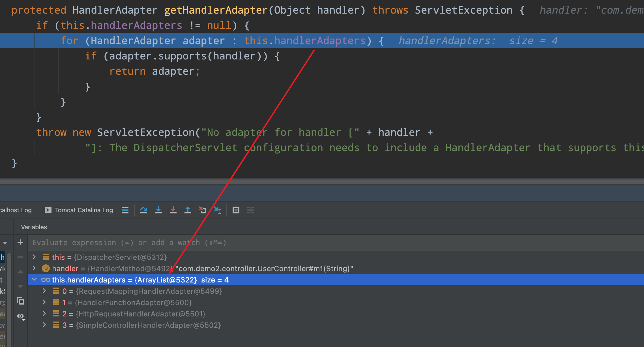Expand the handler variable in Variables panel
The width and height of the screenshot is (644, 347).
click(34, 268)
